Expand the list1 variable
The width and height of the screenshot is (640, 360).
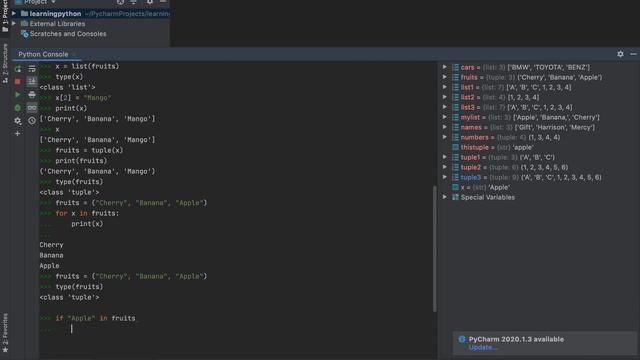click(445, 87)
